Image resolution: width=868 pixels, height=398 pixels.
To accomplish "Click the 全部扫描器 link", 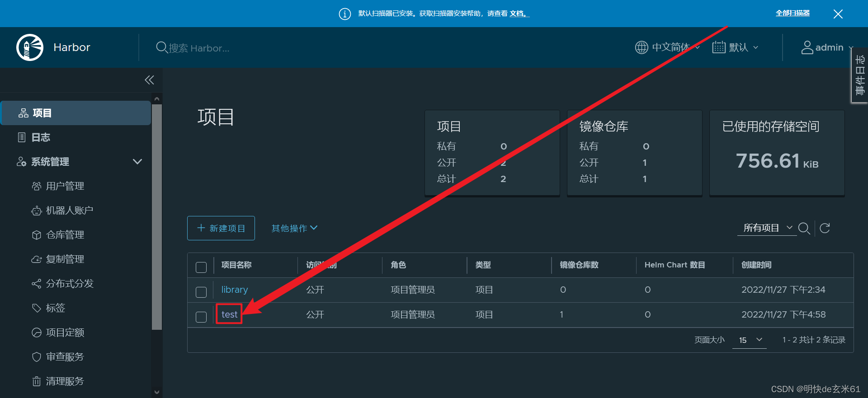I will click(x=793, y=14).
